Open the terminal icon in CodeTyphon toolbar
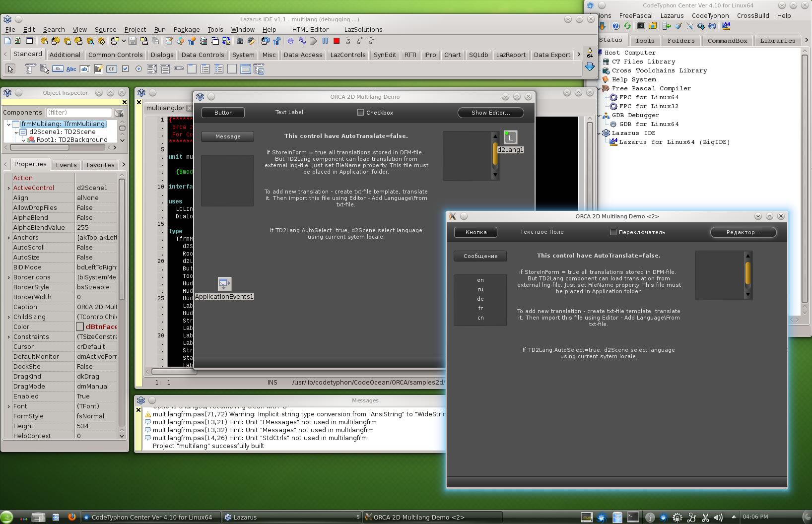 [641, 26]
